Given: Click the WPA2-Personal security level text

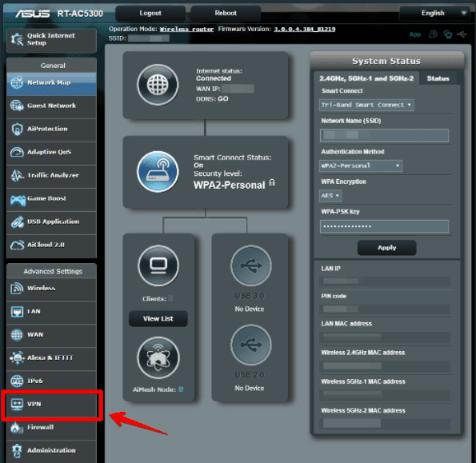Looking at the screenshot, I should [229, 185].
